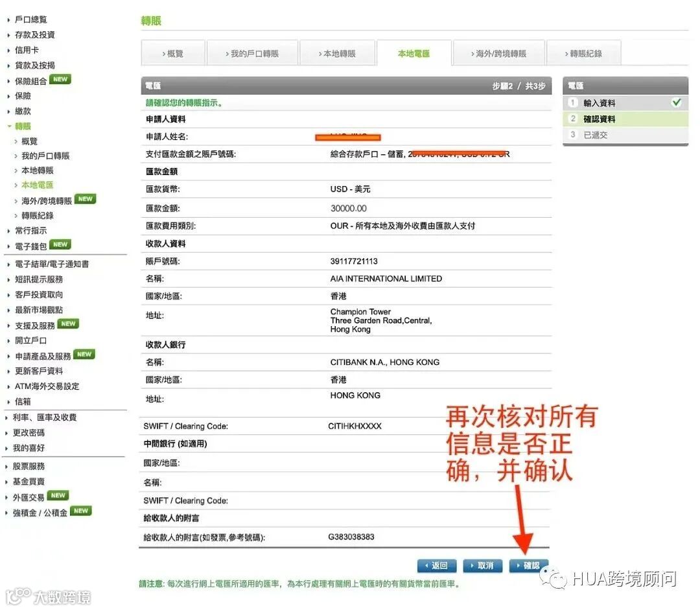
Task: Open 客戶投資取向 sidebar link
Action: [x=38, y=295]
